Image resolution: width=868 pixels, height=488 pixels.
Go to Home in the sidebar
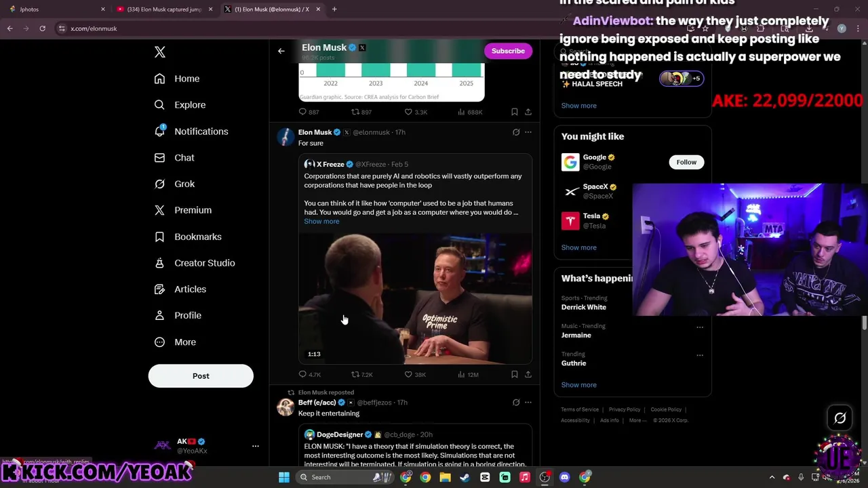click(x=177, y=79)
